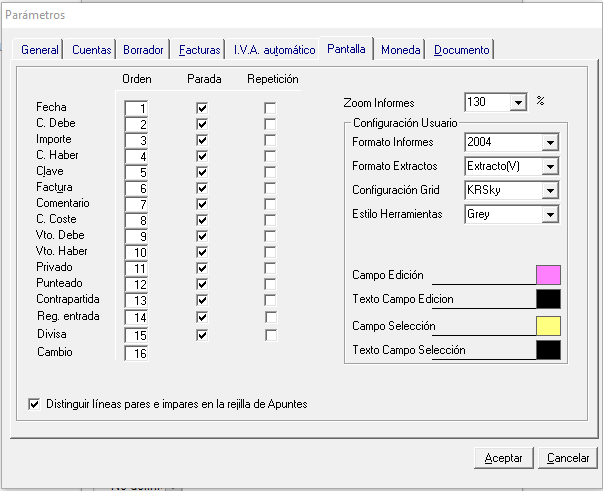The image size is (603, 491).
Task: Click the Aceptar button
Action: pos(503,458)
